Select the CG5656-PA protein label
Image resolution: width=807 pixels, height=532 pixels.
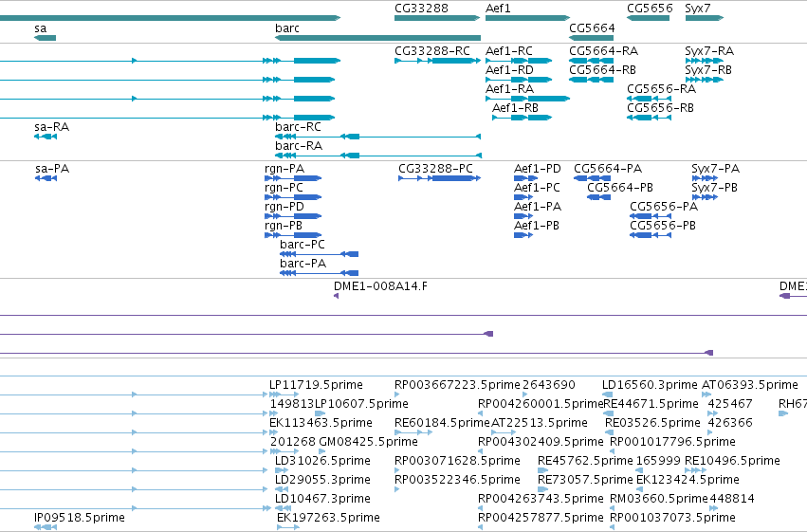664,207
